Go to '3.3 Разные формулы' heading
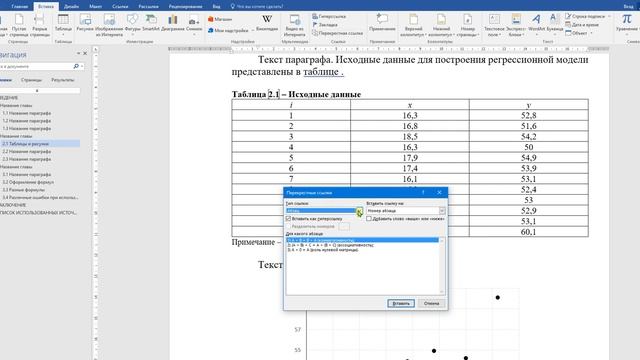 [x=24, y=190]
